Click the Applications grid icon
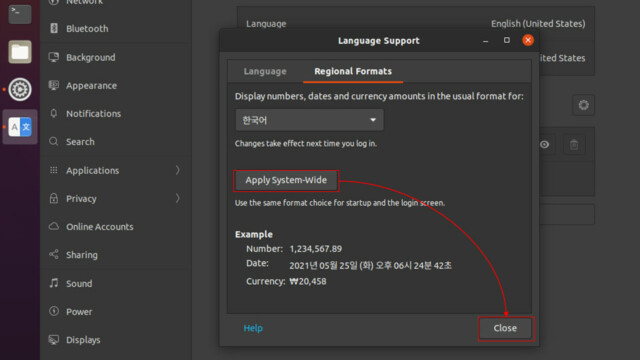640x360 pixels. tap(53, 170)
